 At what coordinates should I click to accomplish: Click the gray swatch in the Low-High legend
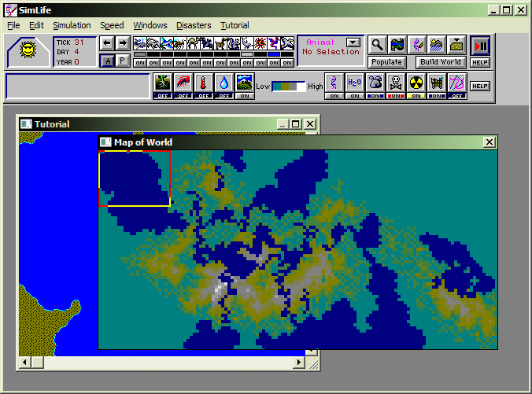pyautogui.click(x=293, y=87)
